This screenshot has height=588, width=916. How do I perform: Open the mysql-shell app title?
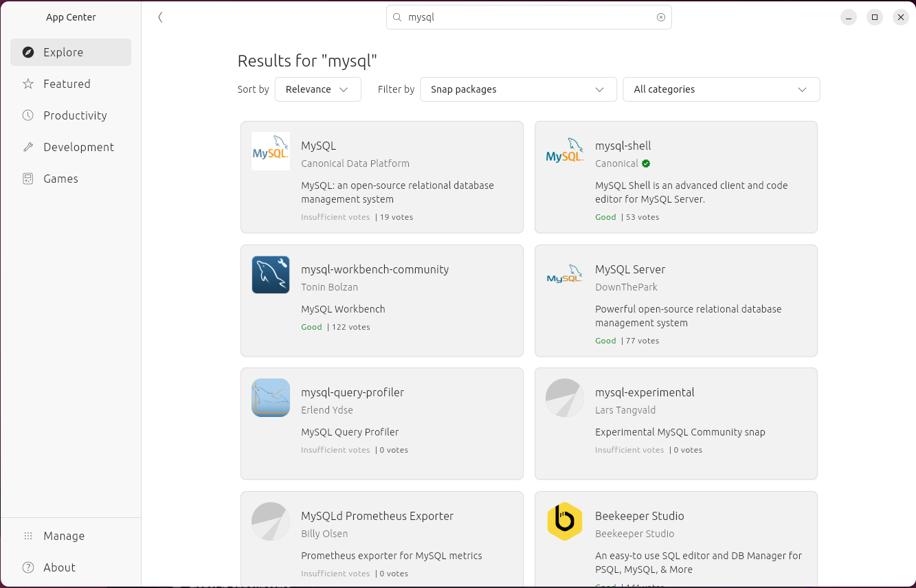623,146
